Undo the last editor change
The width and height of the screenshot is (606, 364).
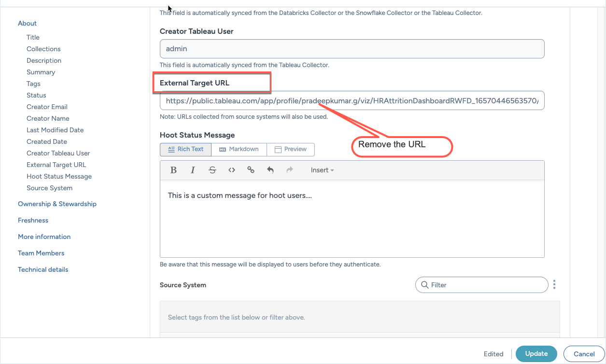270,170
